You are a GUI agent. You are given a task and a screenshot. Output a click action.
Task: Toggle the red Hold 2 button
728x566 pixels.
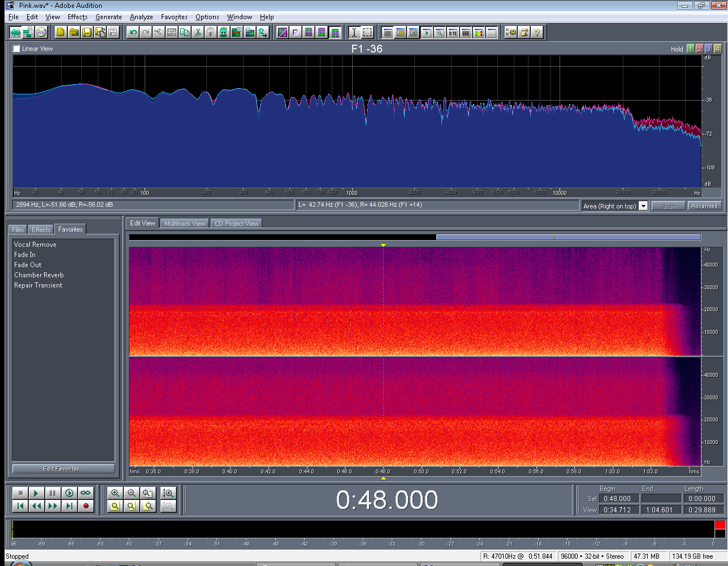(x=699, y=49)
